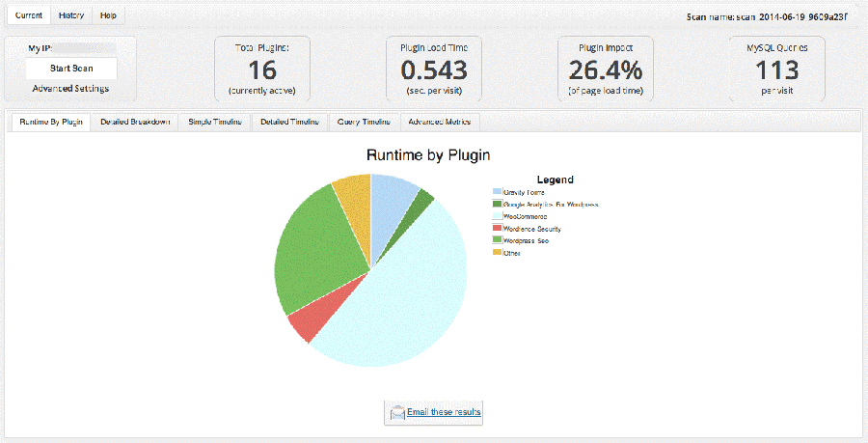Click the Google Analytics legend label
This screenshot has width=868, height=443.
(x=552, y=205)
